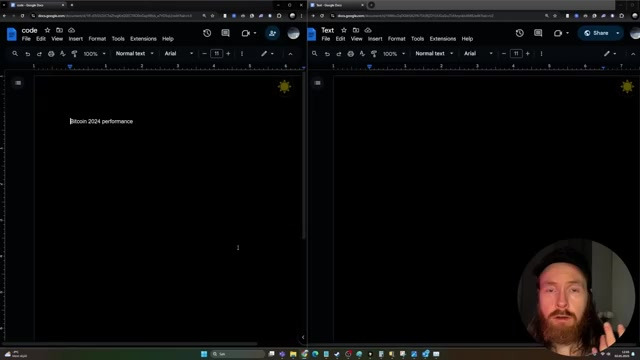Increase font size in Text window
The width and height of the screenshot is (640, 360).
[x=528, y=53]
